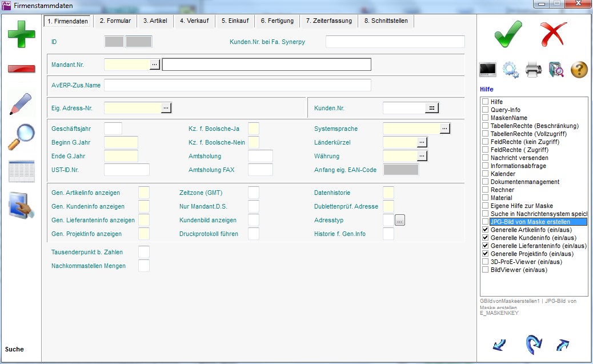Click the pencil edit icon
Viewport: 593px width, 364px height.
21,103
